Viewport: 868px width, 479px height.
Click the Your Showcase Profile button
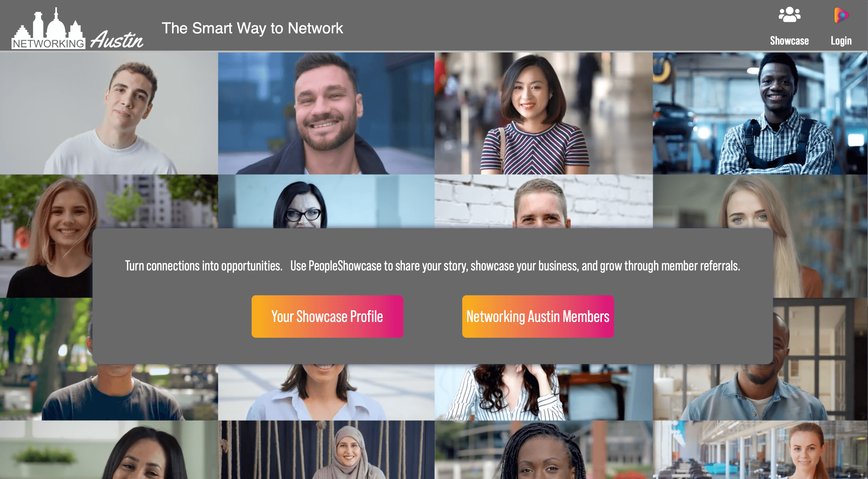(x=327, y=317)
